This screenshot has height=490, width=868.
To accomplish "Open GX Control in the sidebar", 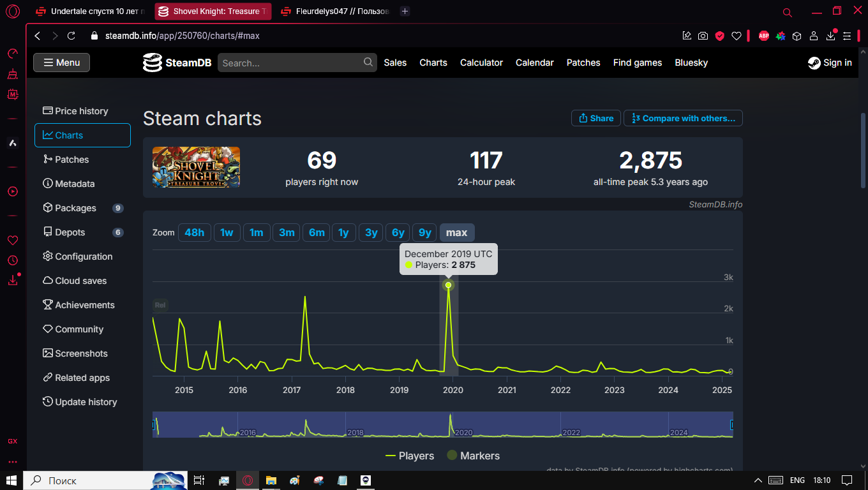I will (x=13, y=54).
